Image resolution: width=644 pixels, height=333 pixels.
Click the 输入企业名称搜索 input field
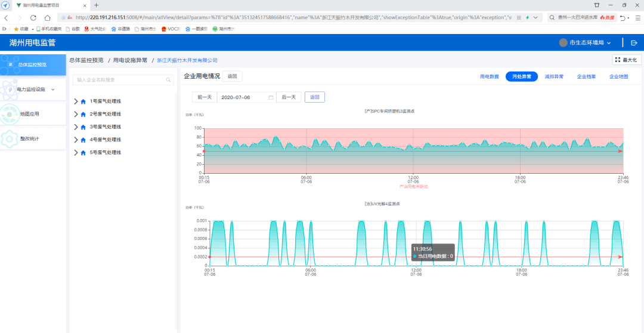coord(119,80)
